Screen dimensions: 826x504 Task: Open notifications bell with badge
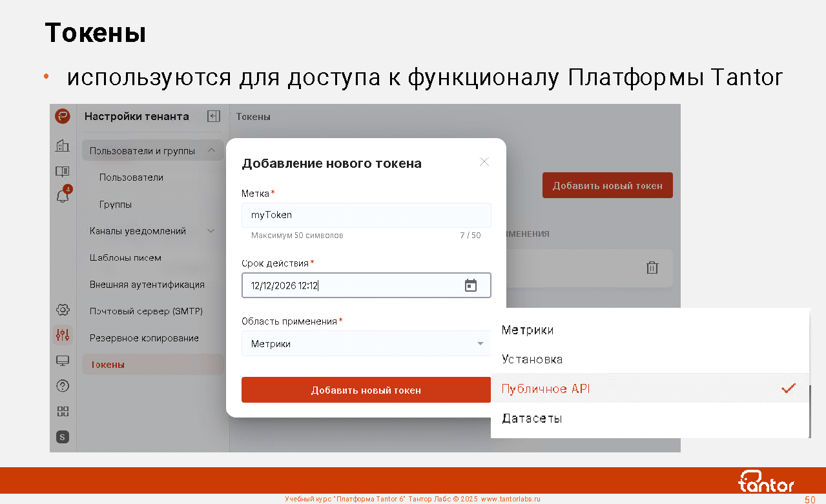[63, 196]
